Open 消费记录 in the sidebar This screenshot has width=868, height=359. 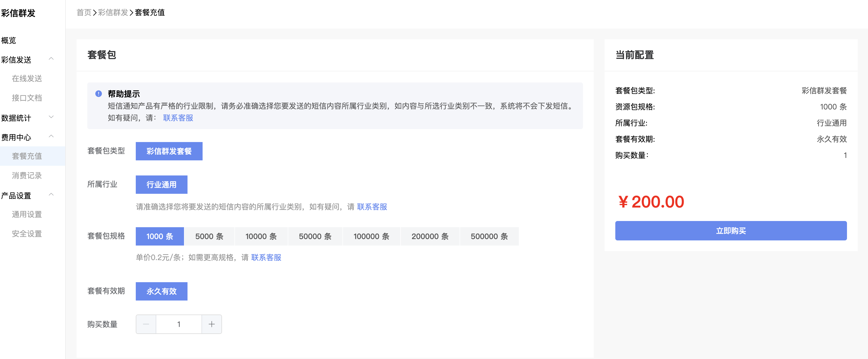pyautogui.click(x=27, y=176)
